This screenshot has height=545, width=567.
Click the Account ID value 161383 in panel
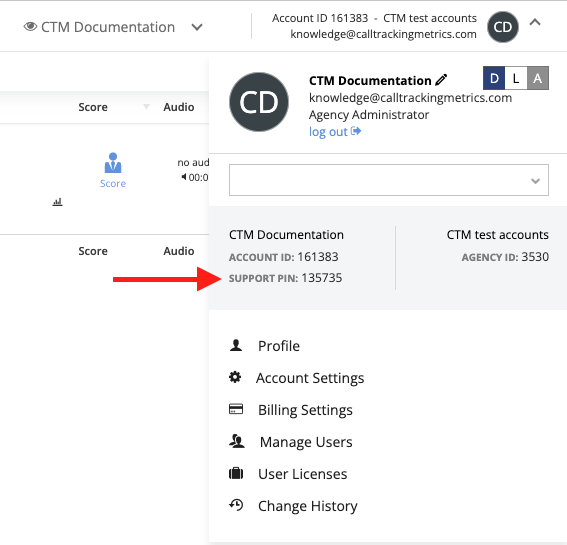tap(318, 257)
